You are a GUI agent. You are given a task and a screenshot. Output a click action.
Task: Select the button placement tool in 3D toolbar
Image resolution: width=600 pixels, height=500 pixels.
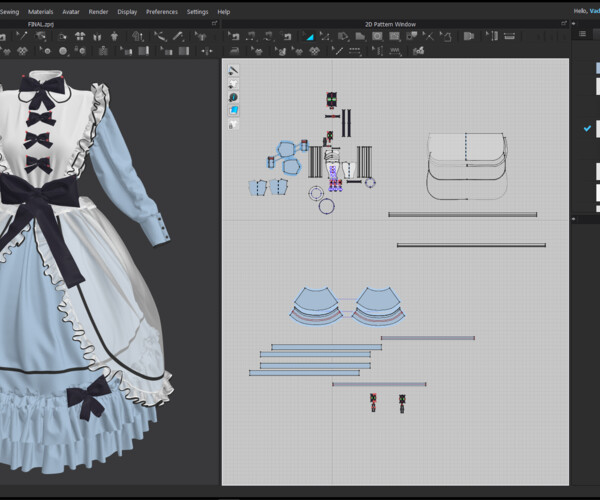63,50
